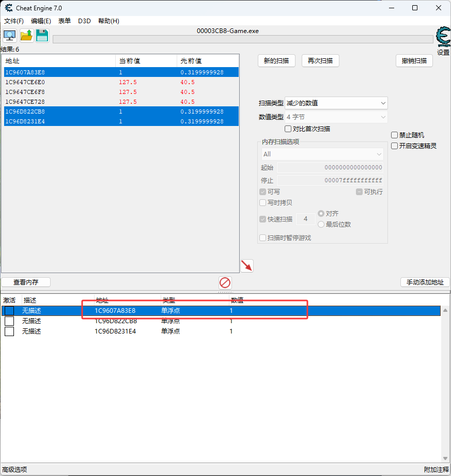Click the 先前值 column header

pos(208,61)
